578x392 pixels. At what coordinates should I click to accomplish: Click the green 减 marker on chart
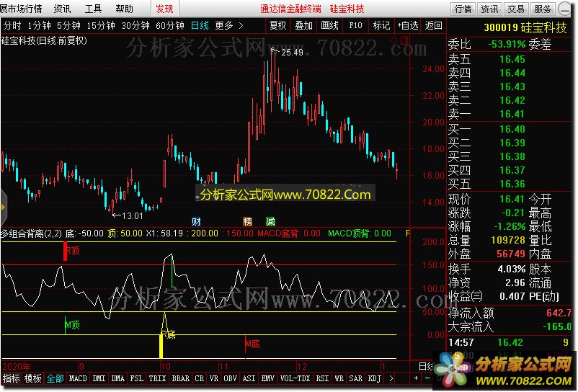271,221
